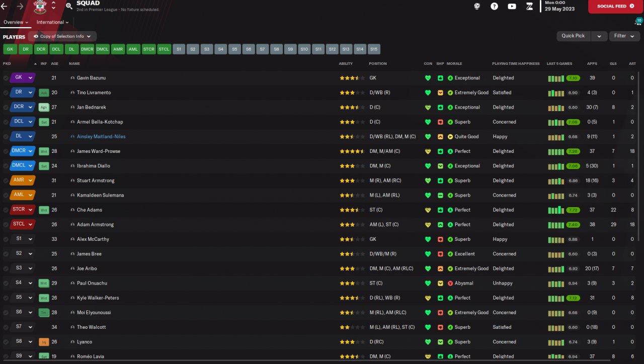
Task: Open the search magnifier
Action: pos(69,7)
